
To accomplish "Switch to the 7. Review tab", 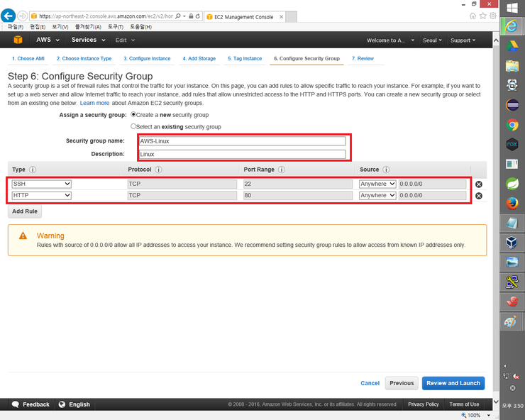I will [363, 59].
